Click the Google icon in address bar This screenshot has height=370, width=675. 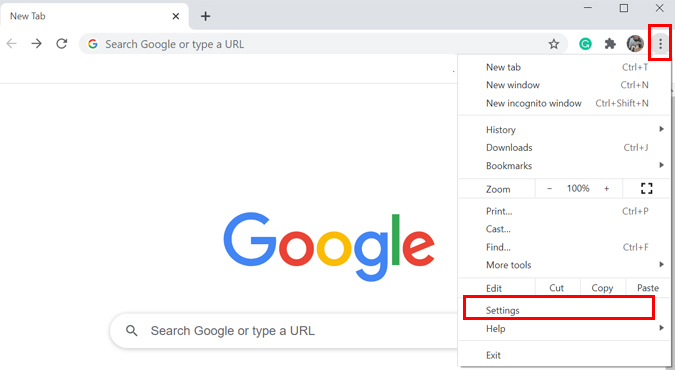pos(93,44)
